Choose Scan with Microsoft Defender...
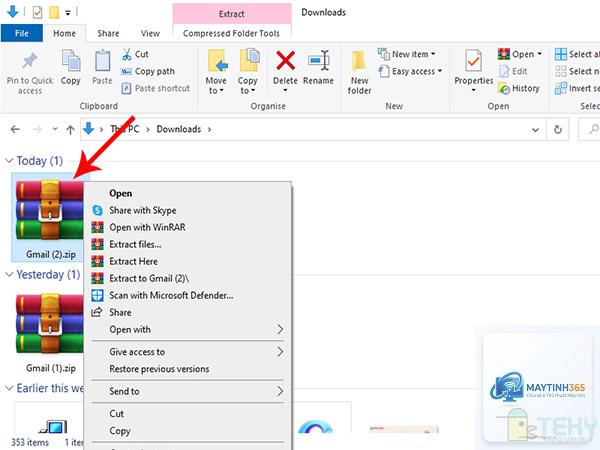 click(188, 295)
